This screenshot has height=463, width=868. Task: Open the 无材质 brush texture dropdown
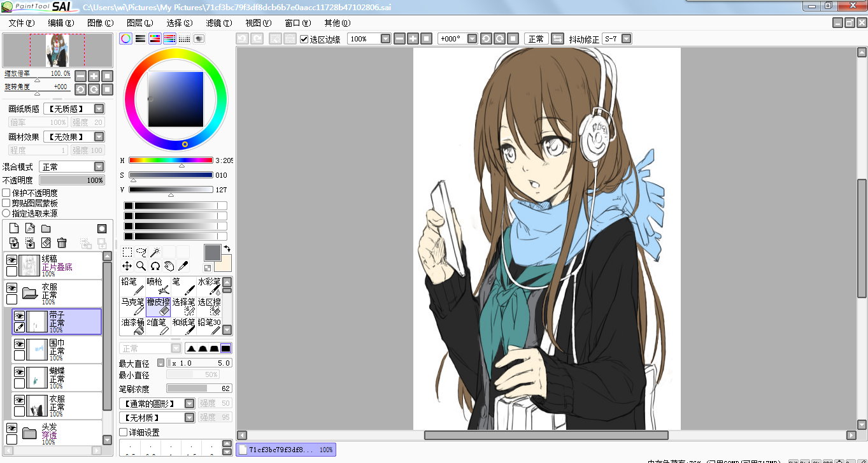coord(157,418)
